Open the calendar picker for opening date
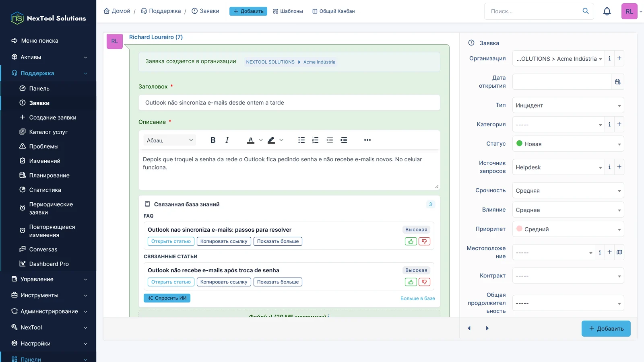This screenshot has height=362, width=644. (x=618, y=82)
